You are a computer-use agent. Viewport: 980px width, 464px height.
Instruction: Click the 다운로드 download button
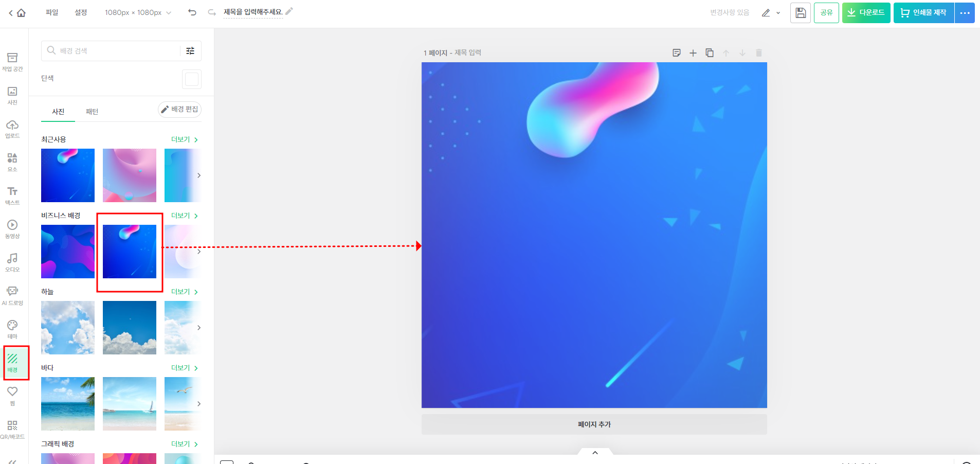click(866, 13)
